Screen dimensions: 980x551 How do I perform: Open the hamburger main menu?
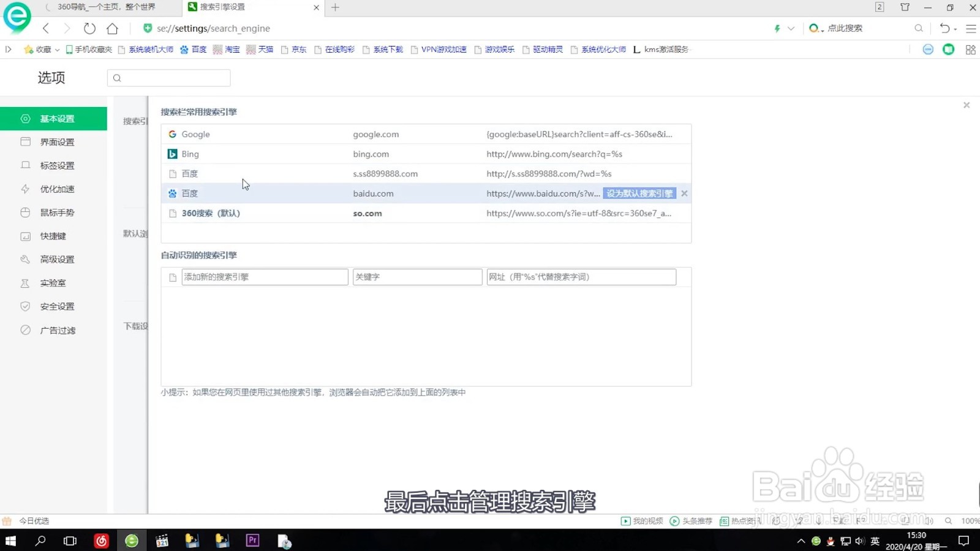[x=971, y=28]
